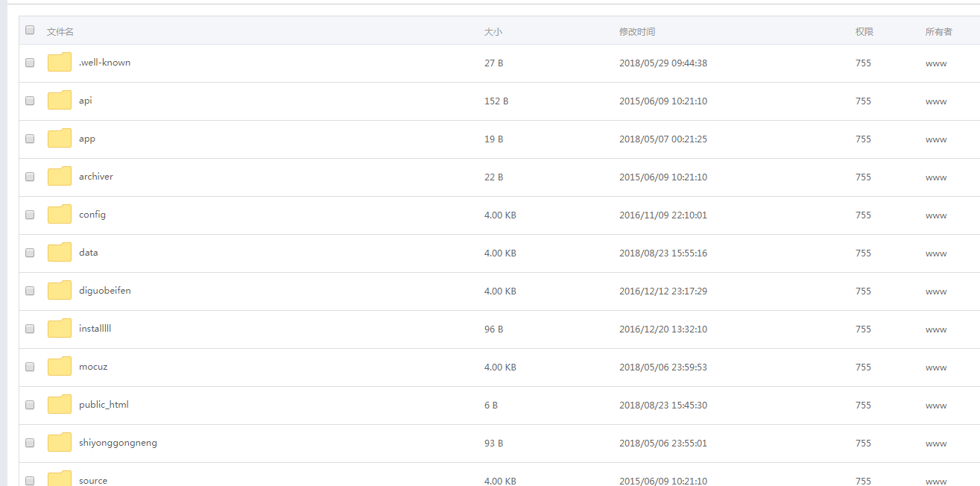This screenshot has height=486, width=980.
Task: Open the data folder by its name
Action: pyautogui.click(x=89, y=253)
